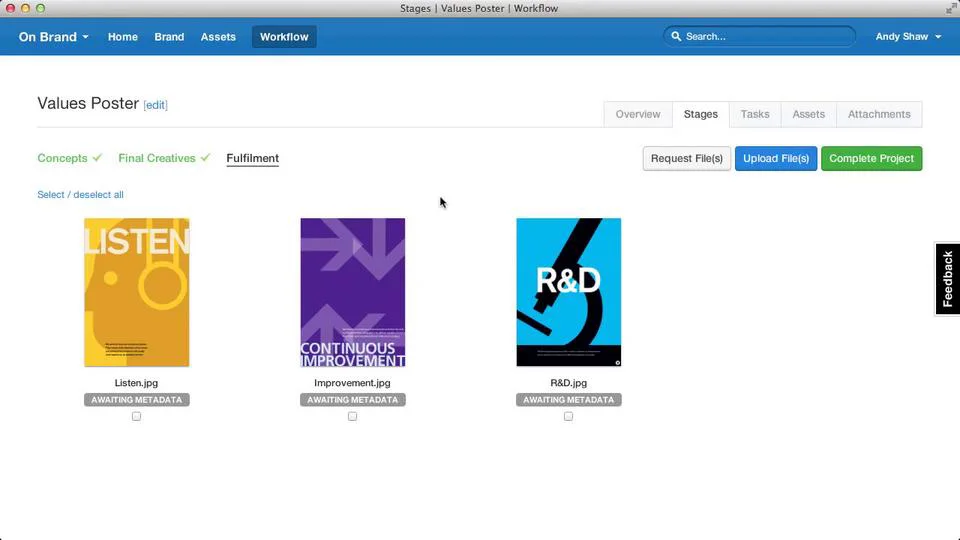This screenshot has height=540, width=960.
Task: Open the Listen poster thumbnail
Action: coord(137,293)
